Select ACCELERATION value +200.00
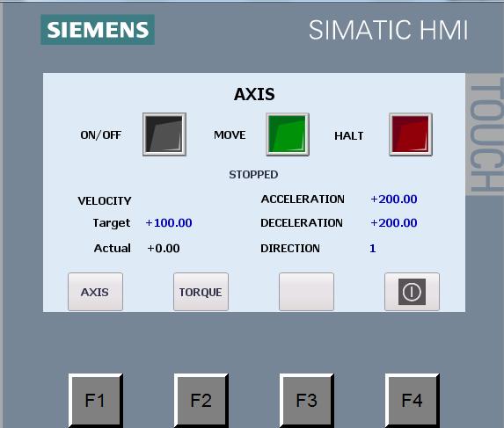 pyautogui.click(x=394, y=199)
